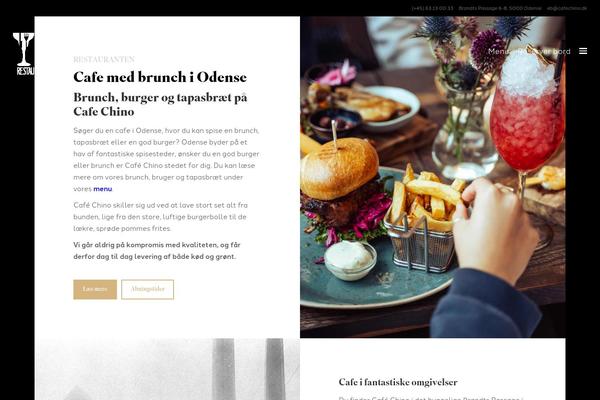This screenshot has width=600, height=400.
Task: Follow the blue menu hyperlink in text
Action: pos(103,189)
